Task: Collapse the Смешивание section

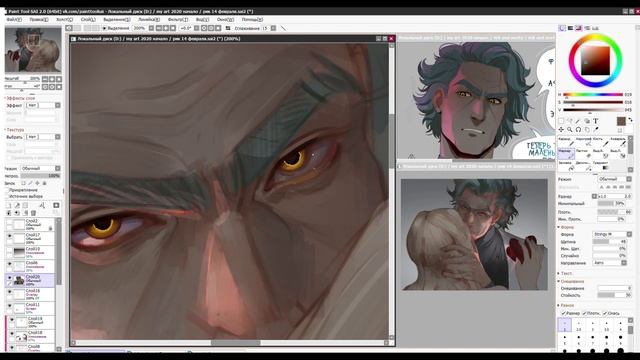Action: click(x=571, y=281)
